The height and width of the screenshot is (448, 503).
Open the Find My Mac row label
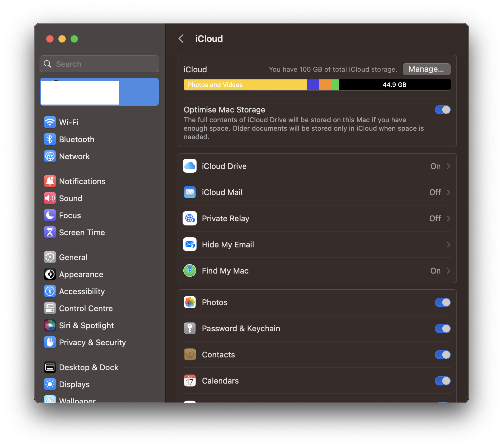pos(225,271)
